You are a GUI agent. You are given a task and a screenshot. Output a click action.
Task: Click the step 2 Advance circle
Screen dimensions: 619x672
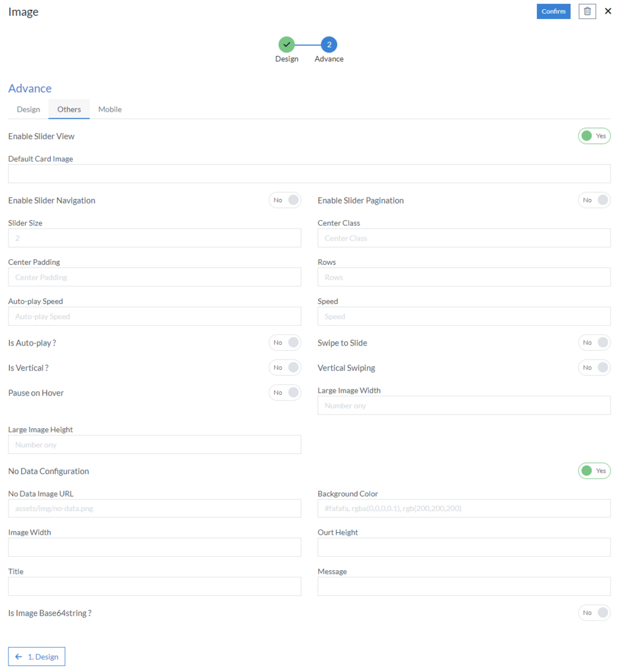pyautogui.click(x=329, y=45)
